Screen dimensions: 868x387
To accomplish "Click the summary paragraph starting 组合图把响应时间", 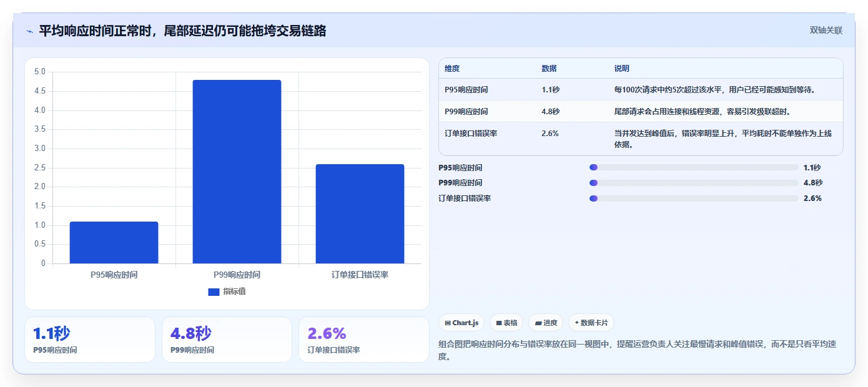I will click(x=638, y=350).
